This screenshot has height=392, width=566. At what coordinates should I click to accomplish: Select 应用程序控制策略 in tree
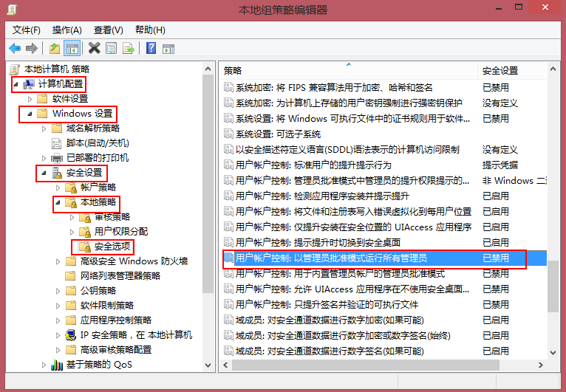click(116, 320)
